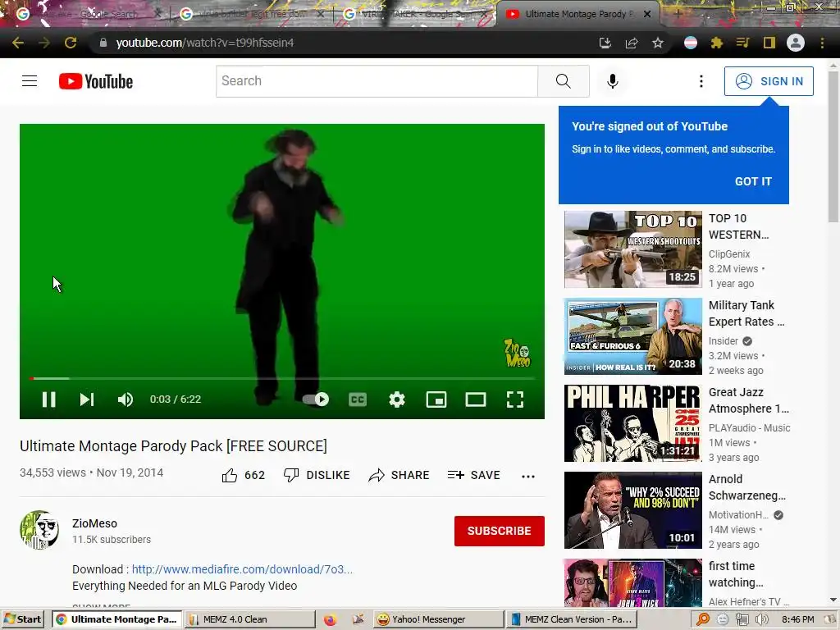Share this page from address bar icon
Screen dimensions: 840x630
(632, 43)
